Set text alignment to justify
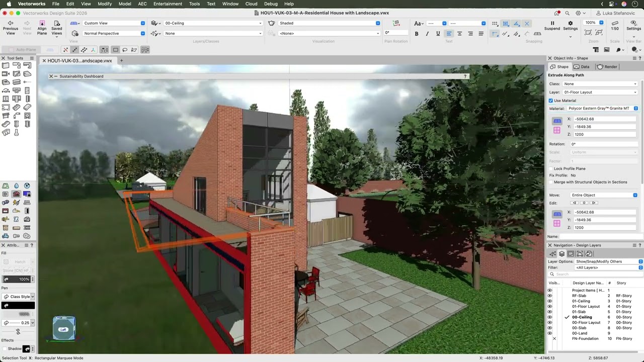The width and height of the screenshot is (644, 362). point(481,34)
